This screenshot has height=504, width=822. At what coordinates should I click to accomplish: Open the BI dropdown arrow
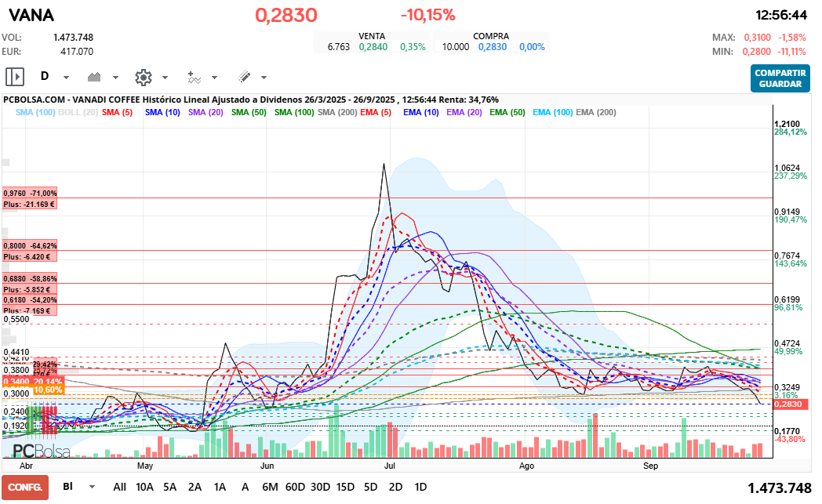[x=92, y=487]
